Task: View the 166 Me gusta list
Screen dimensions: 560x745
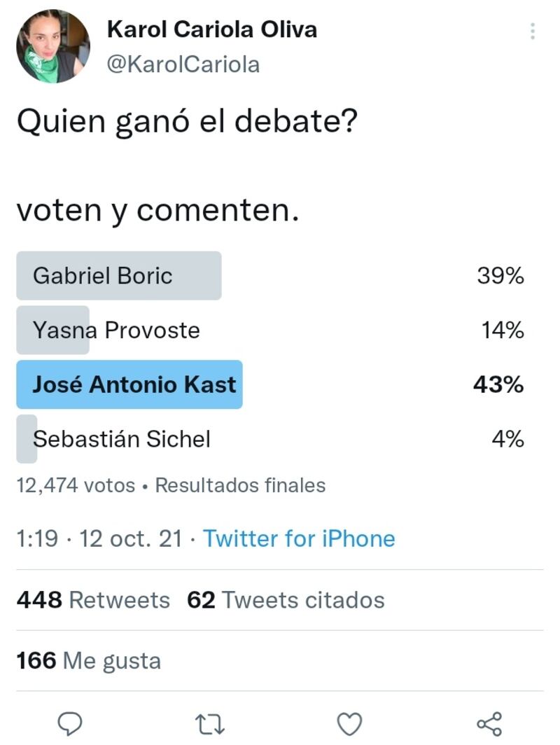Action: tap(89, 661)
